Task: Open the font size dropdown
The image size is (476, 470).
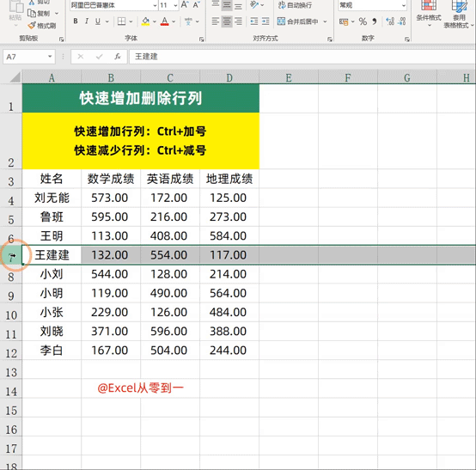Action: (x=175, y=5)
